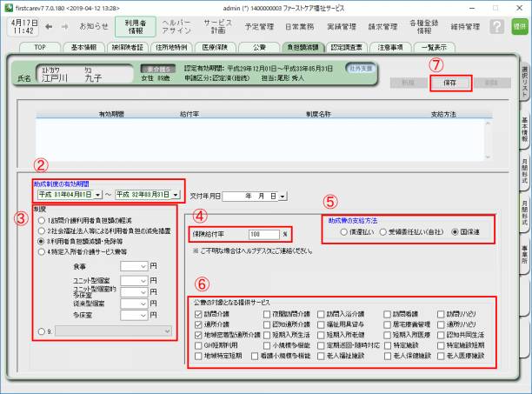Viewport: 532px width, 394px height.
Task: Click the back arrow navigation icon
Action: click(49, 27)
